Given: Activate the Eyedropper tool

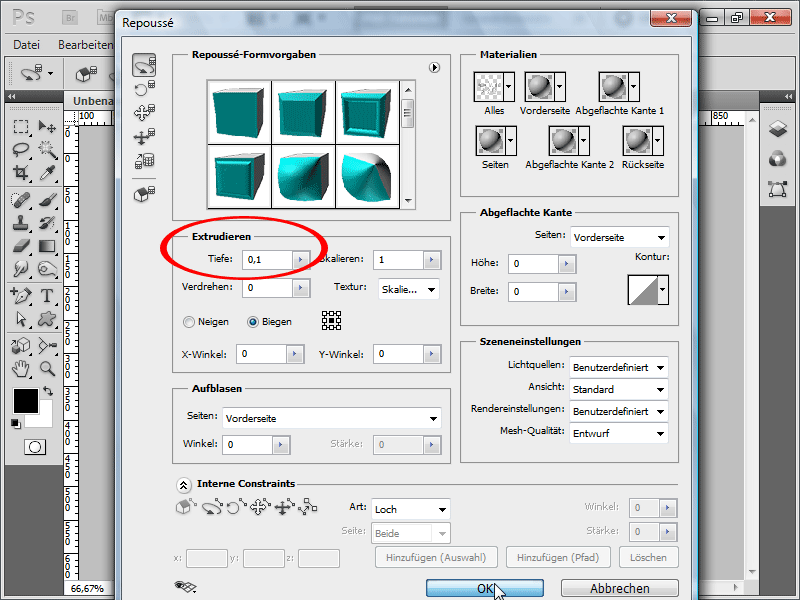Looking at the screenshot, I should (47, 173).
